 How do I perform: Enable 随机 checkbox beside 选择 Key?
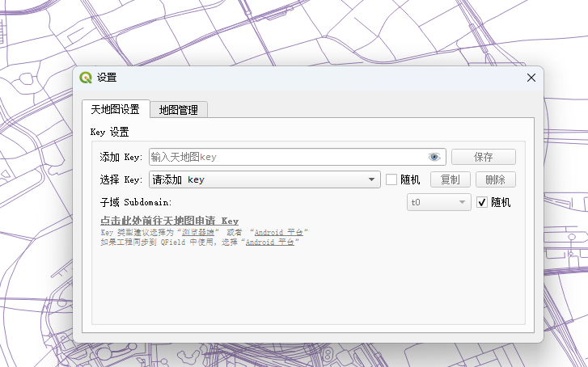(x=391, y=179)
